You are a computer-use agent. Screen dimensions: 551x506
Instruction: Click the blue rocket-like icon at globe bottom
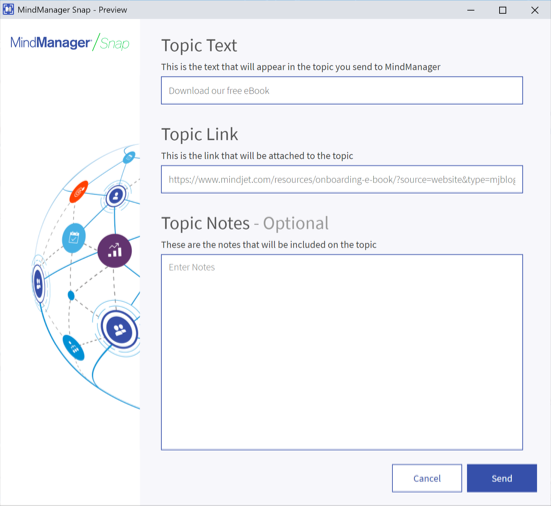point(73,348)
